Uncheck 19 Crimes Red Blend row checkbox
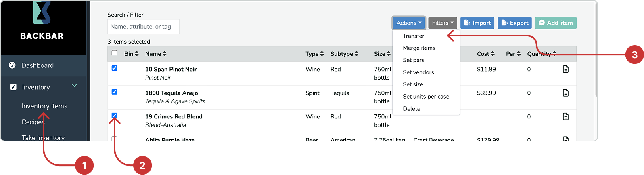 coord(114,115)
